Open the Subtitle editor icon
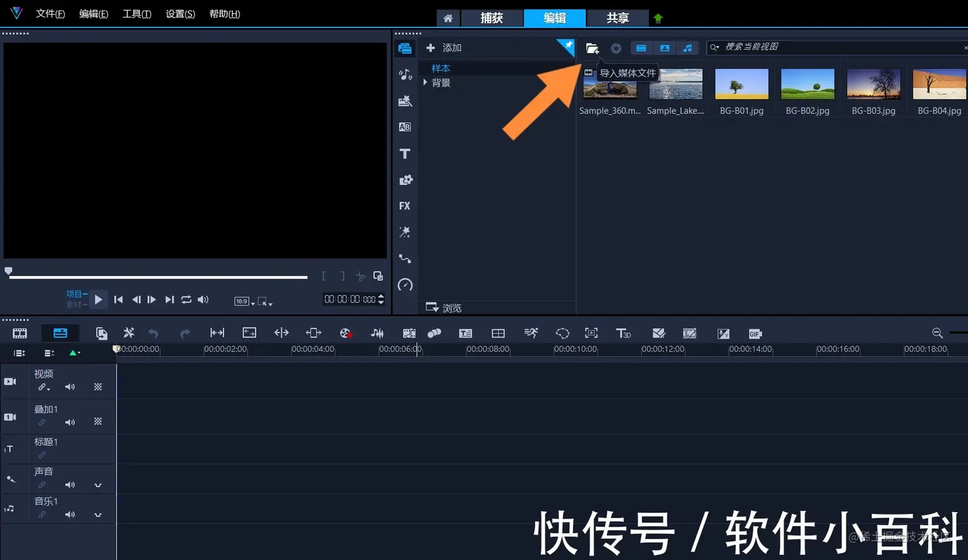Screen dimensions: 968x560 (x=465, y=333)
